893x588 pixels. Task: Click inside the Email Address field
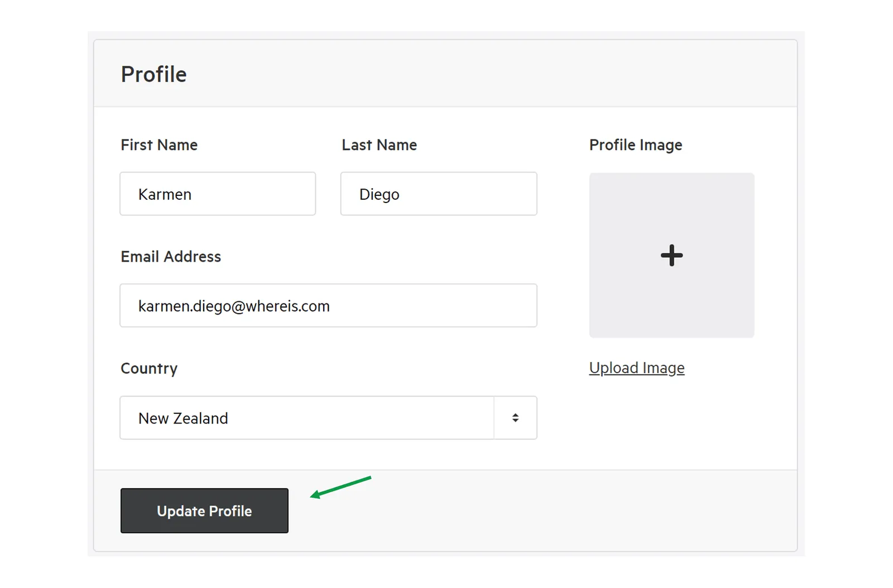pos(328,306)
